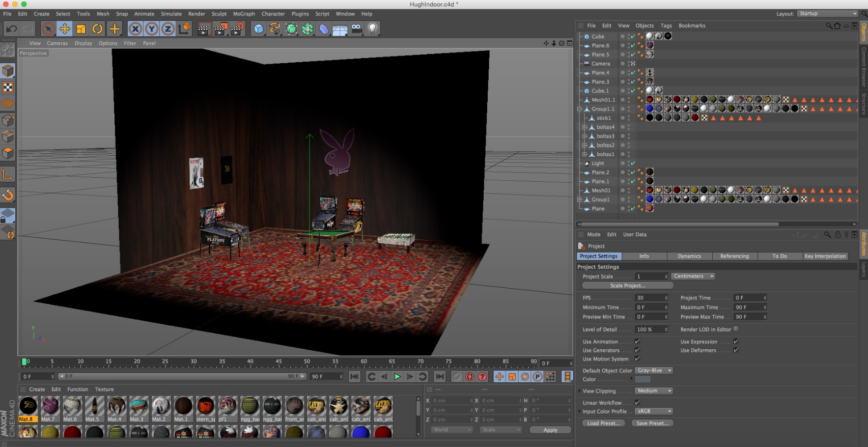
Task: Play the animation forward
Action: tap(397, 377)
